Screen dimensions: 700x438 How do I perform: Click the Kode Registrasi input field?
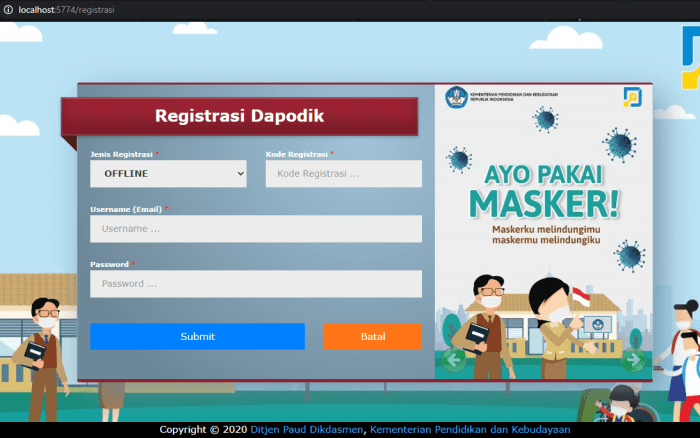(344, 174)
